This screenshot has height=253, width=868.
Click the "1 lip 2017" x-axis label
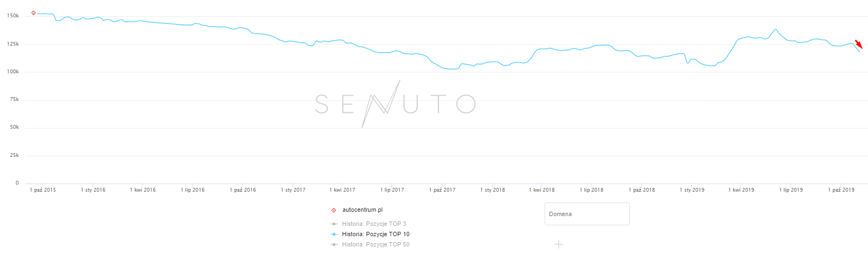[x=392, y=190]
